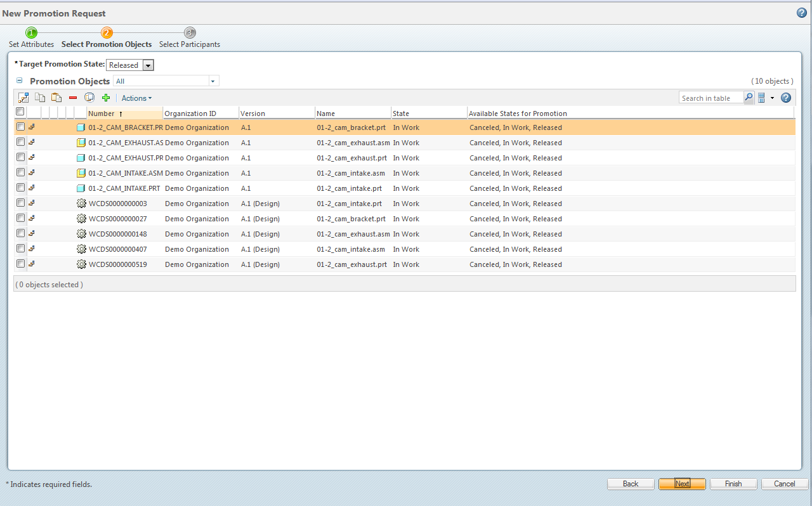Select the Select Promotion Objects step
This screenshot has height=506, width=812.
[107, 38]
